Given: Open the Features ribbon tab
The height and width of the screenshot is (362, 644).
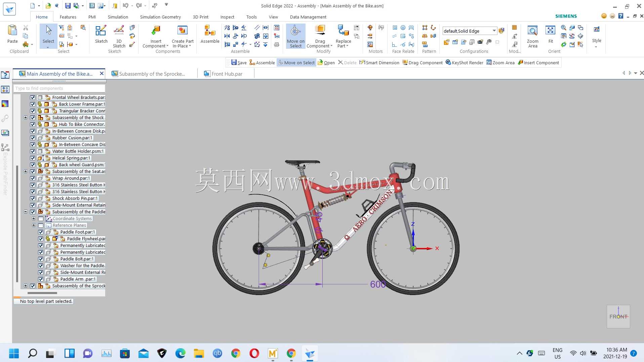Looking at the screenshot, I should [68, 17].
